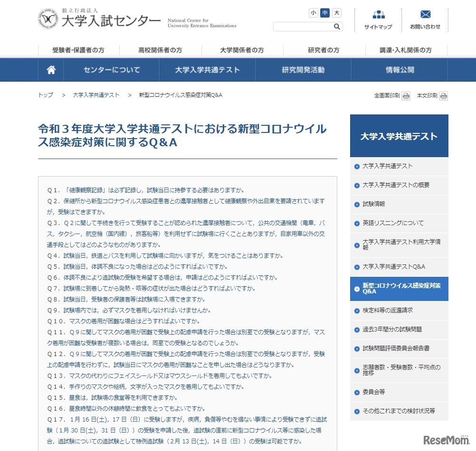Jump to Q14 about 手作りのマスク
Image resolution: width=476 pixels, height=451 pixels.
(146, 387)
